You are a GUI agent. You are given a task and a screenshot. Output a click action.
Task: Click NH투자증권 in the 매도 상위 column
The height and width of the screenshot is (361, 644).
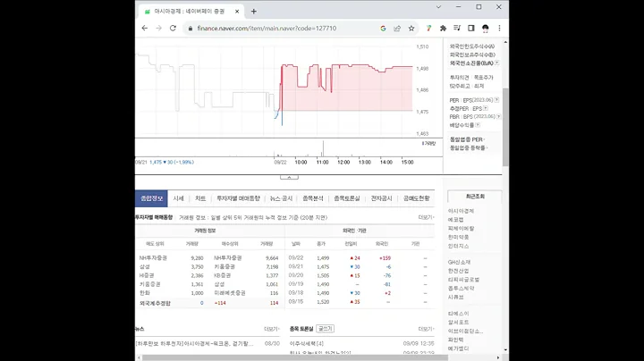coord(153,258)
